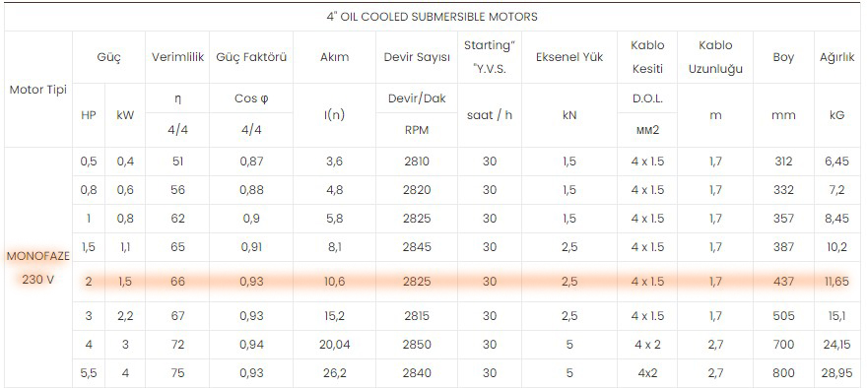Viewport: 868px width, 388px height.
Task: Click the 505 mm length value
Action: (783, 316)
